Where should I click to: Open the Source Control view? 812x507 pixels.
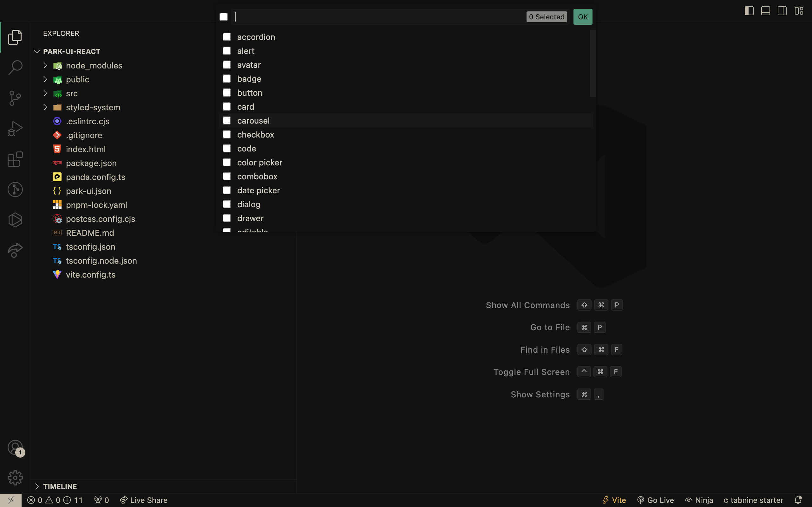15,98
